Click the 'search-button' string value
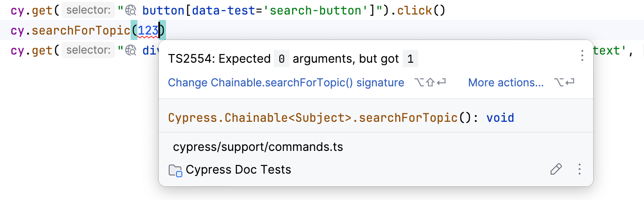 click(324, 10)
